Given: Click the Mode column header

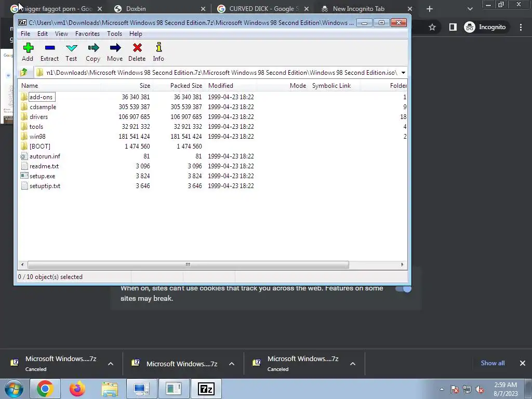Looking at the screenshot, I should tap(283, 86).
